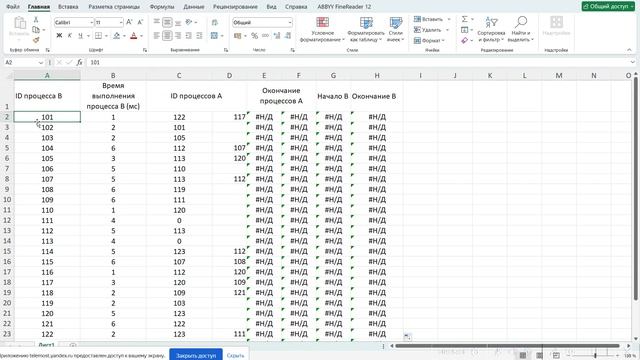This screenshot has width=640, height=360.
Task: Click the Общий доступ share button
Action: (x=608, y=6)
